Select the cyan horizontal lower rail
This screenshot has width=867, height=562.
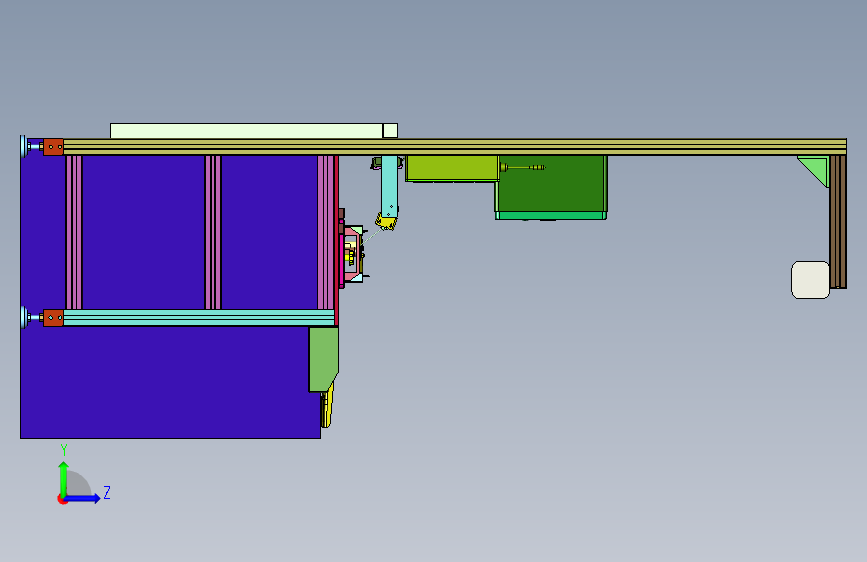[199, 318]
